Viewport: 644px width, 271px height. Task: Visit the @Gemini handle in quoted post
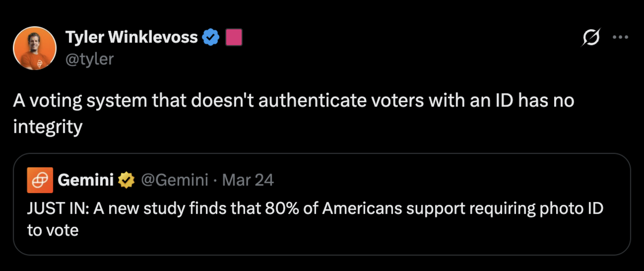[175, 180]
